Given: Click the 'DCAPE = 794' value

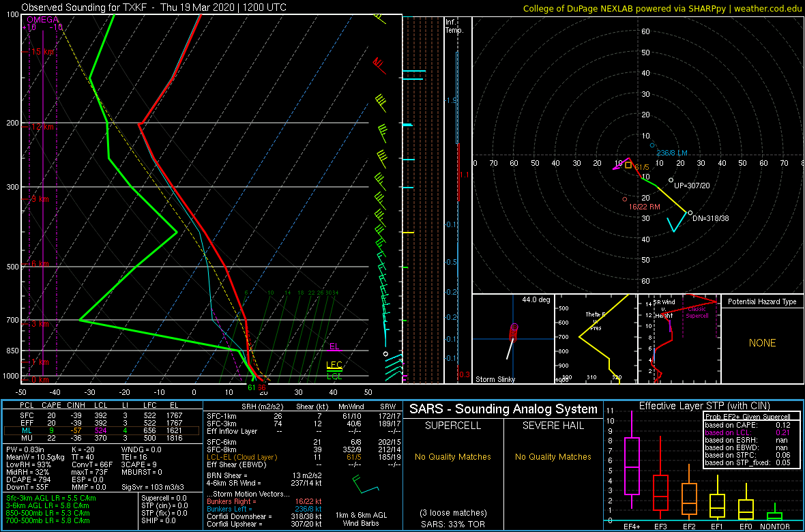Looking at the screenshot, I should coord(28,479).
